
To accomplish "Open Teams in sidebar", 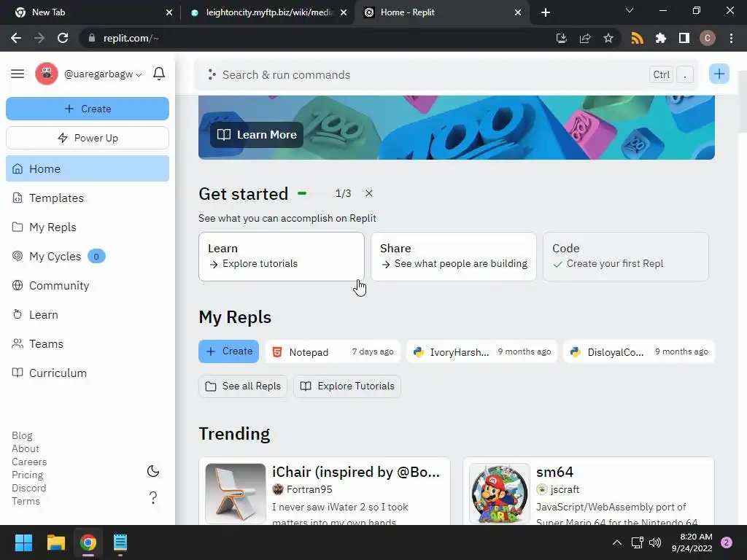I will [88, 344].
